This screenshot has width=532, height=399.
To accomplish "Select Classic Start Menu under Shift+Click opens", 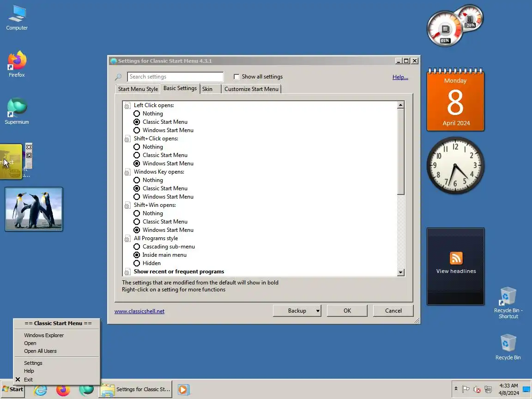I will tap(137, 155).
